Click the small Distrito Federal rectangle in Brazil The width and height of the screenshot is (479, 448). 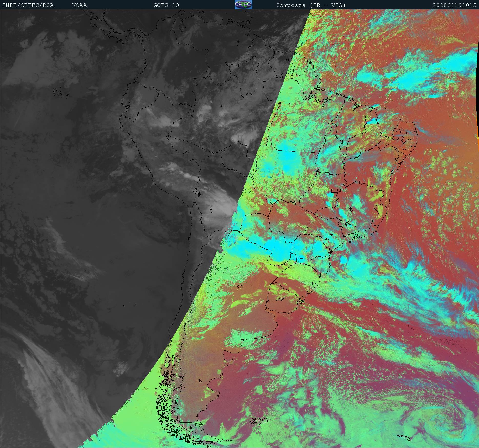coord(335,190)
